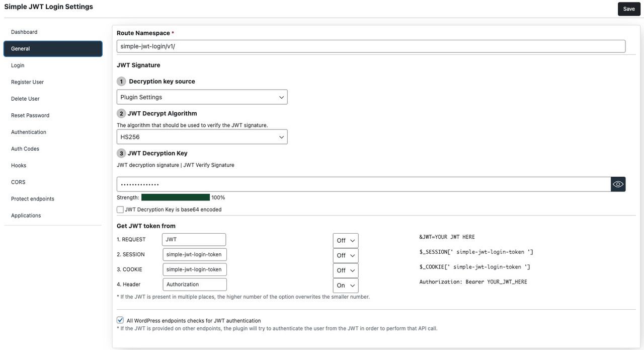Uncheck All WordPress endpoints checks for JWT authentication
Screen dimensions: 644x350
point(120,320)
